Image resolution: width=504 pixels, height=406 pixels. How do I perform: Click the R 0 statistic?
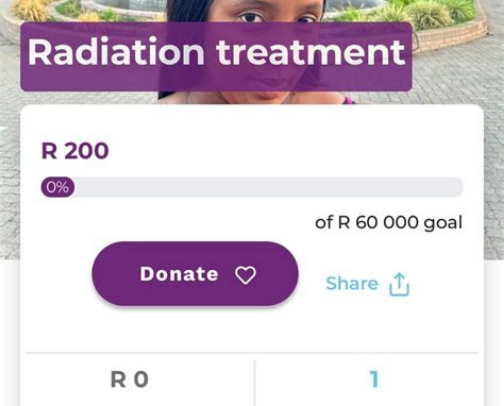tap(129, 379)
